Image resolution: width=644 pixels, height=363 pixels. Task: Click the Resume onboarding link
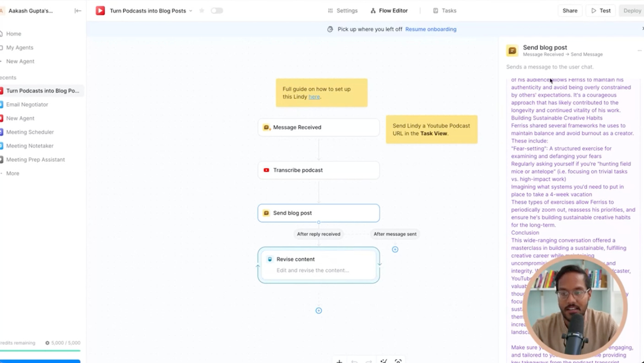pos(431,29)
